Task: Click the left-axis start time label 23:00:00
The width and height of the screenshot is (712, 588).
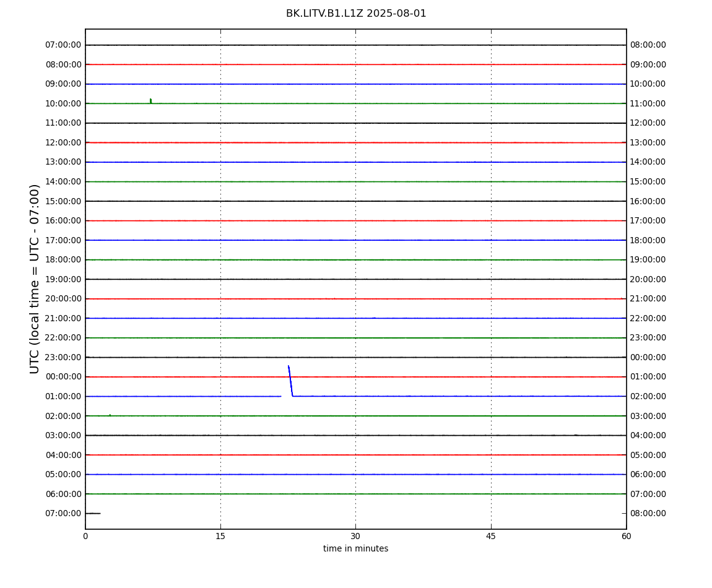Action: click(64, 357)
